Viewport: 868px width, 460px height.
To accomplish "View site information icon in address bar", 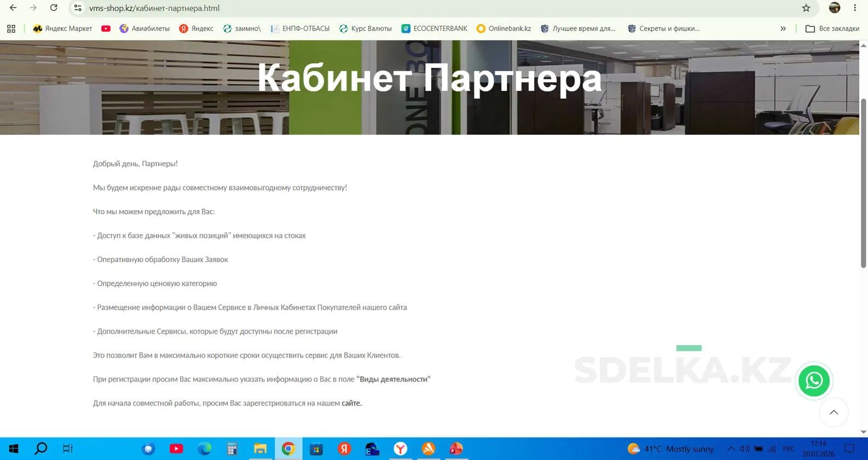I will tap(78, 8).
